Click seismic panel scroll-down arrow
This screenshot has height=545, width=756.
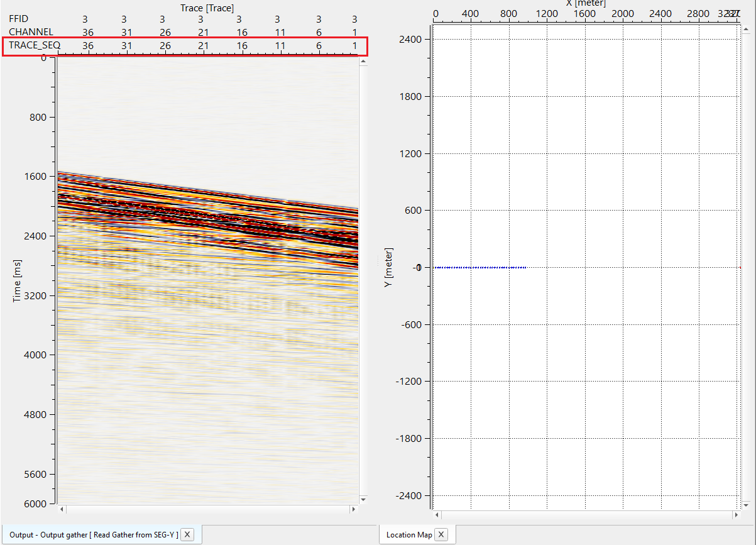(363, 499)
